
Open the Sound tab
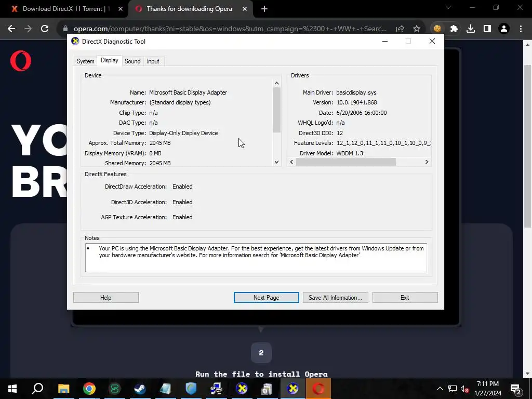(x=132, y=61)
